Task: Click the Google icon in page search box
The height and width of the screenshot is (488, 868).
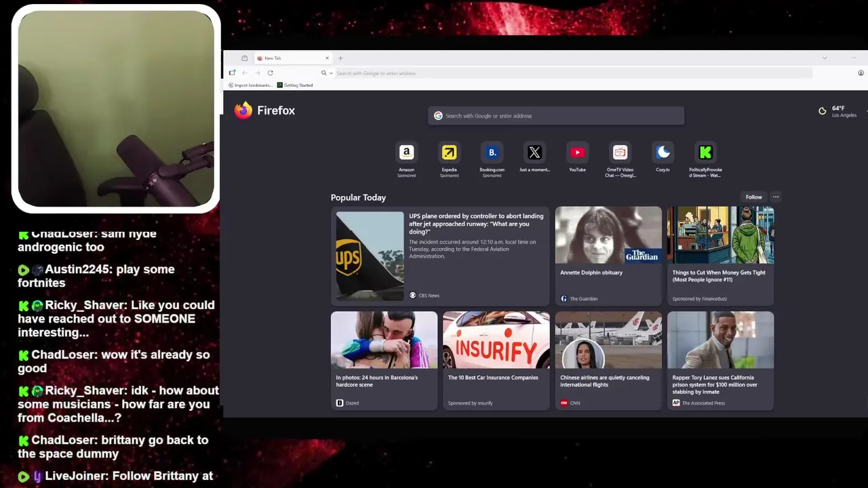Action: [438, 116]
